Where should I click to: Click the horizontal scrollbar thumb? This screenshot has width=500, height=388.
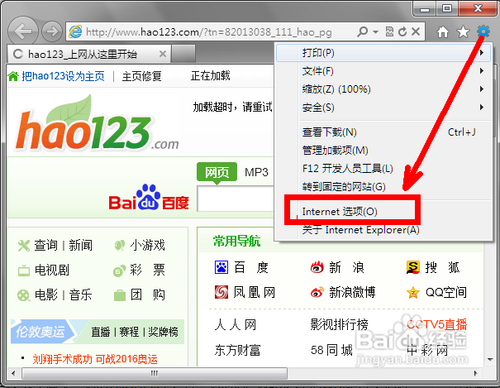pyautogui.click(x=154, y=373)
